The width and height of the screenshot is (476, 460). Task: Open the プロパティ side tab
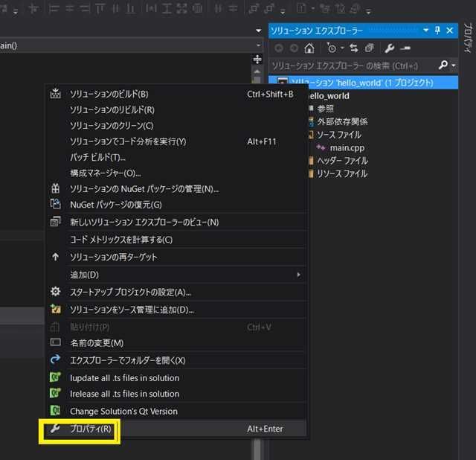[468, 38]
